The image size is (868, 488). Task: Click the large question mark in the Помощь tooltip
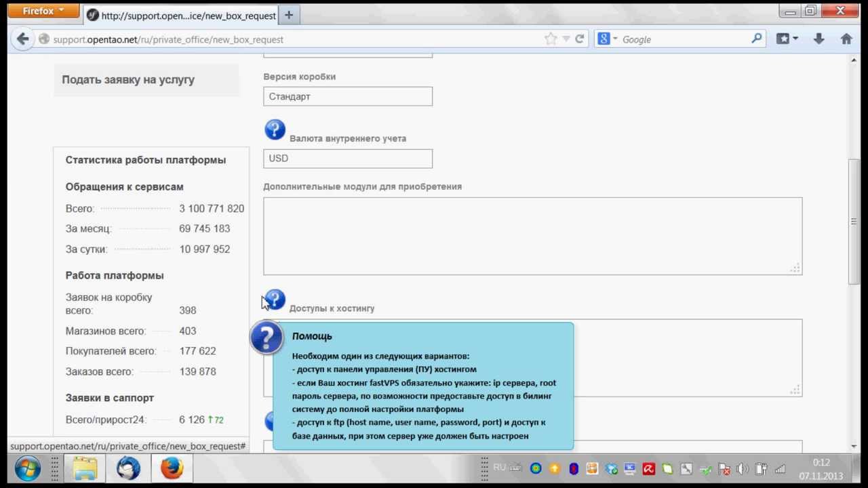267,338
